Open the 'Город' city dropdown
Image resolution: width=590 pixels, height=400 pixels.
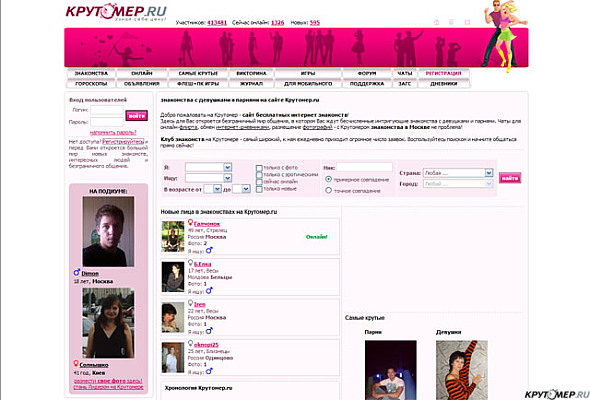(458, 184)
